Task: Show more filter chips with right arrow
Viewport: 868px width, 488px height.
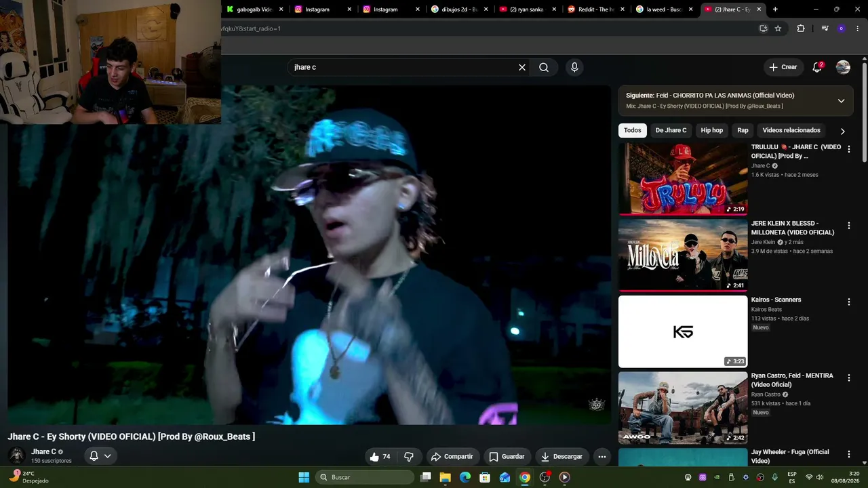Action: pos(842,131)
